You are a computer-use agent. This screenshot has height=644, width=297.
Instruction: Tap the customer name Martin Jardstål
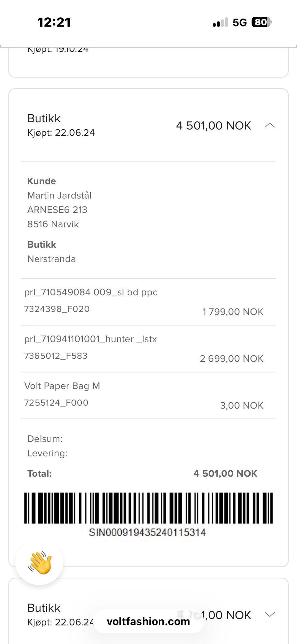coord(59,195)
